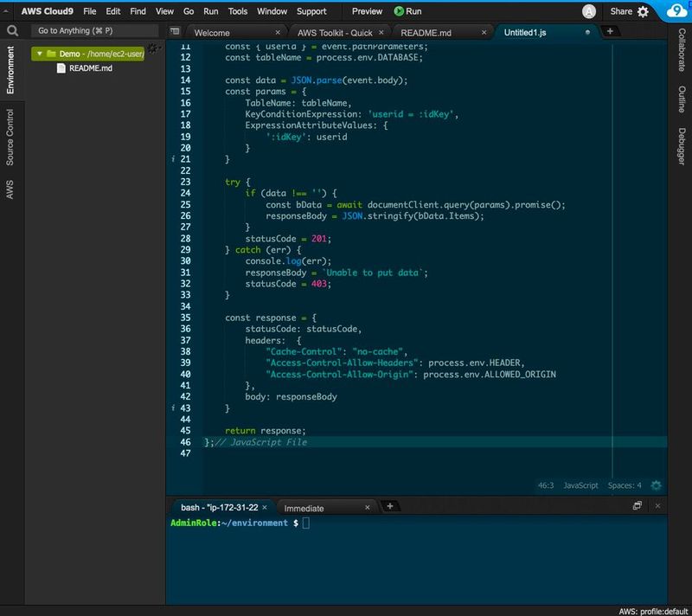Image resolution: width=692 pixels, height=616 pixels.
Task: Click unsaved dot on Untitled1.js tab
Action: coord(587,32)
